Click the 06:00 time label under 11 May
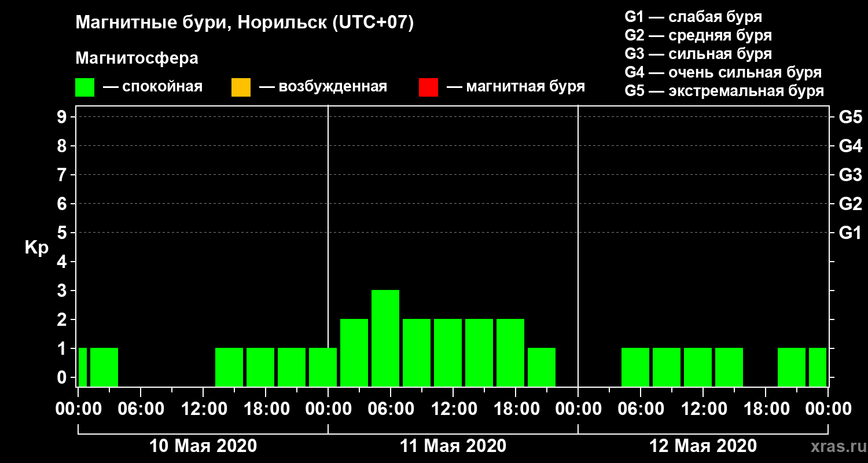The width and height of the screenshot is (868, 463). pyautogui.click(x=391, y=409)
